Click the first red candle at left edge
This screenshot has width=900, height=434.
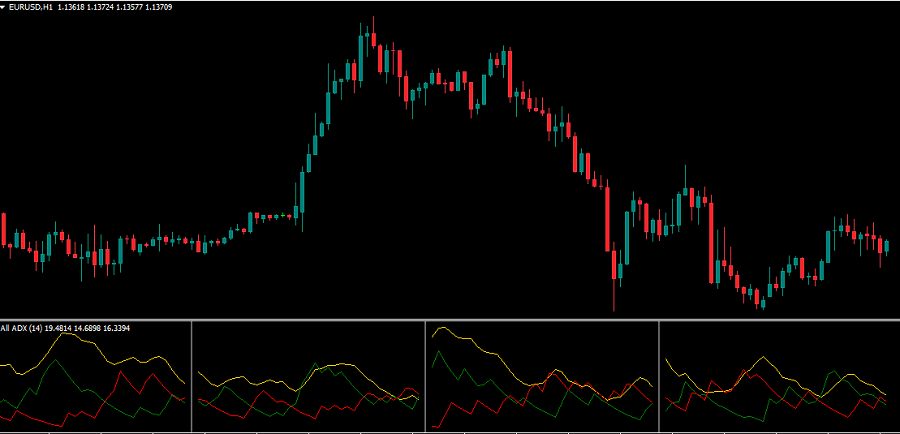tap(4, 228)
